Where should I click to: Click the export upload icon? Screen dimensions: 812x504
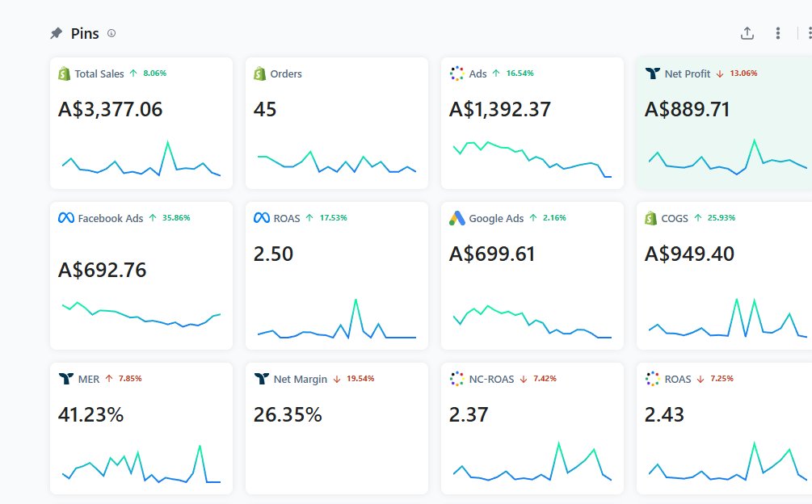(747, 33)
